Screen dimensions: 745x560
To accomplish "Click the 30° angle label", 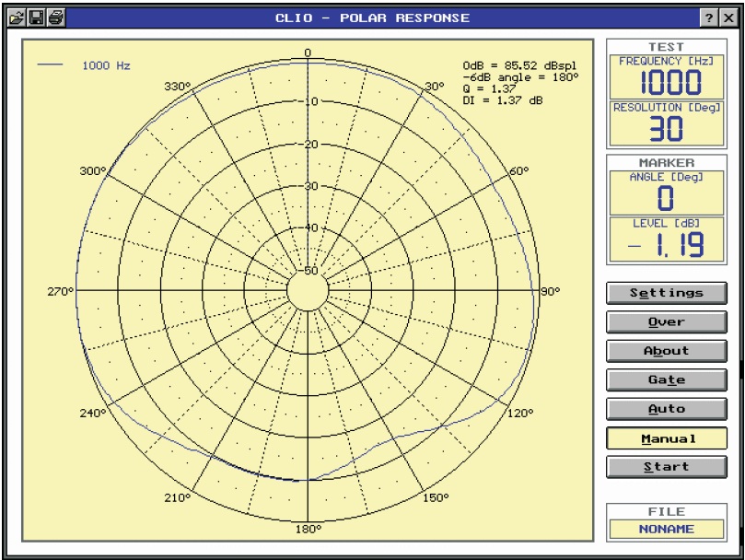I will (x=435, y=87).
